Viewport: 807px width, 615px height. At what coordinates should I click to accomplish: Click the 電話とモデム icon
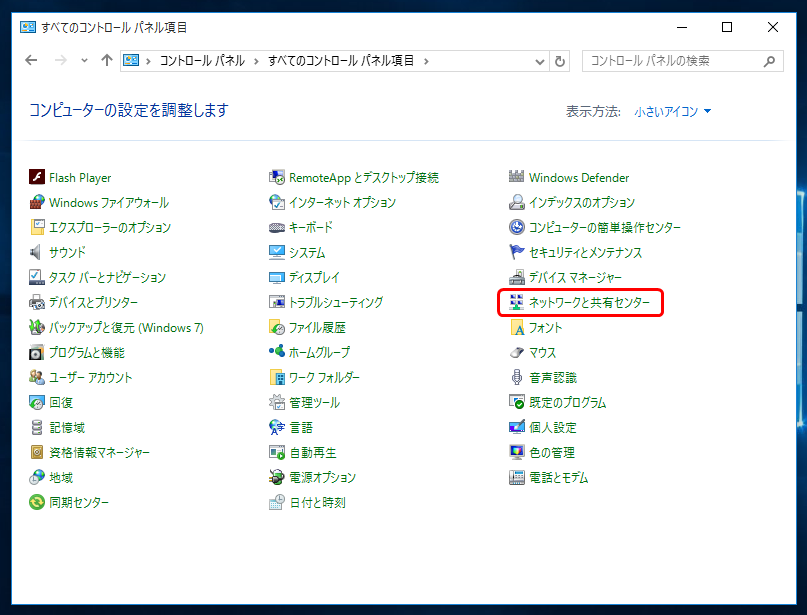click(517, 478)
